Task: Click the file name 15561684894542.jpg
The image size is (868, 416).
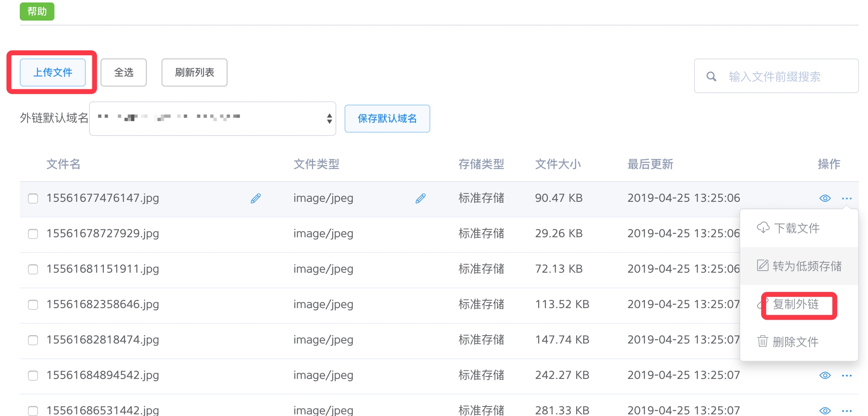Action: [x=103, y=376]
